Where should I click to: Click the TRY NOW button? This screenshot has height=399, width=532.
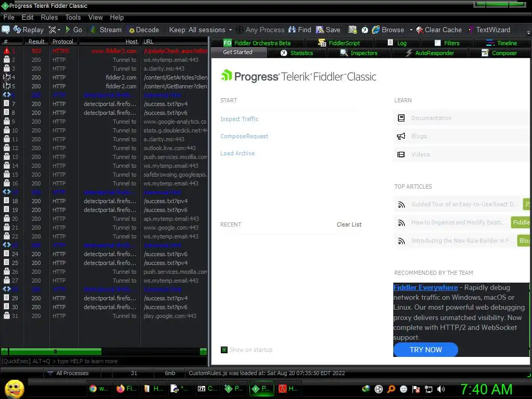coord(425,350)
